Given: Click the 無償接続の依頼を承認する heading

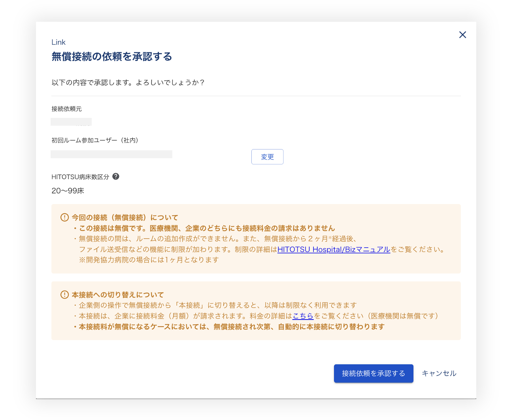Looking at the screenshot, I should (x=112, y=57).
